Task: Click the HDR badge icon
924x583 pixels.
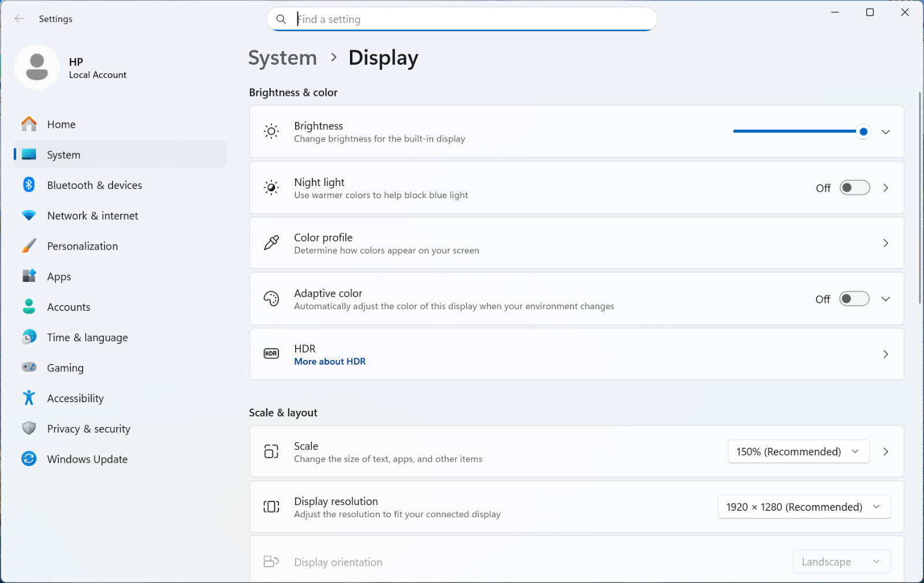Action: pyautogui.click(x=271, y=354)
